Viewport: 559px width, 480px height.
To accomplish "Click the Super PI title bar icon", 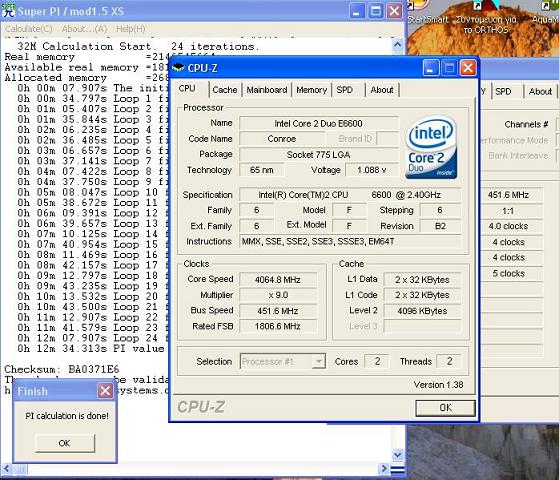I will [8, 11].
